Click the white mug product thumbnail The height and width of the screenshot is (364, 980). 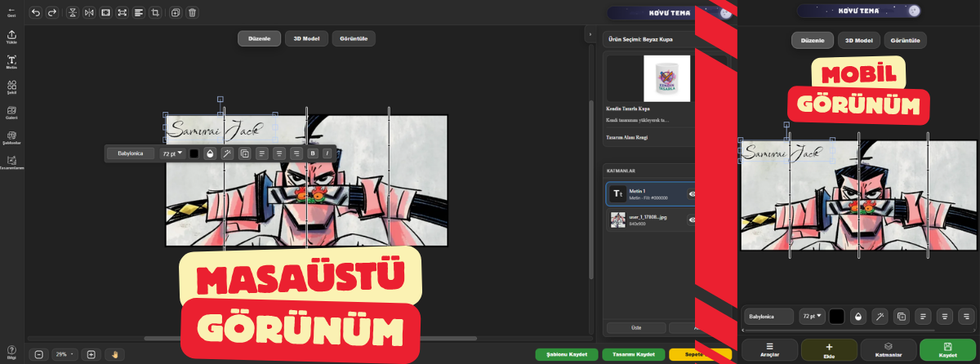[666, 78]
